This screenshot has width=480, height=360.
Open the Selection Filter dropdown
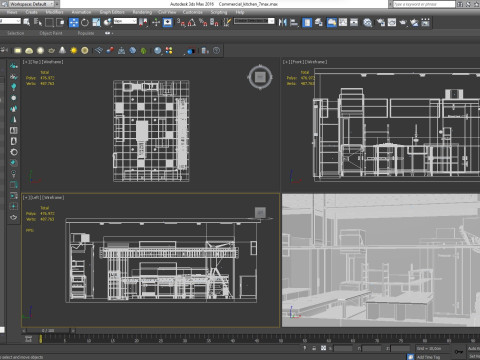pos(10,21)
